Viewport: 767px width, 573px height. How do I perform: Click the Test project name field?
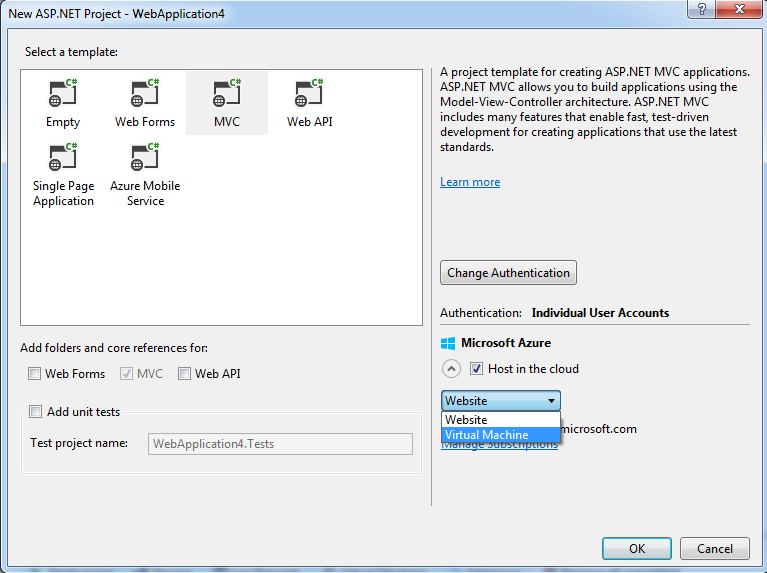(280, 444)
